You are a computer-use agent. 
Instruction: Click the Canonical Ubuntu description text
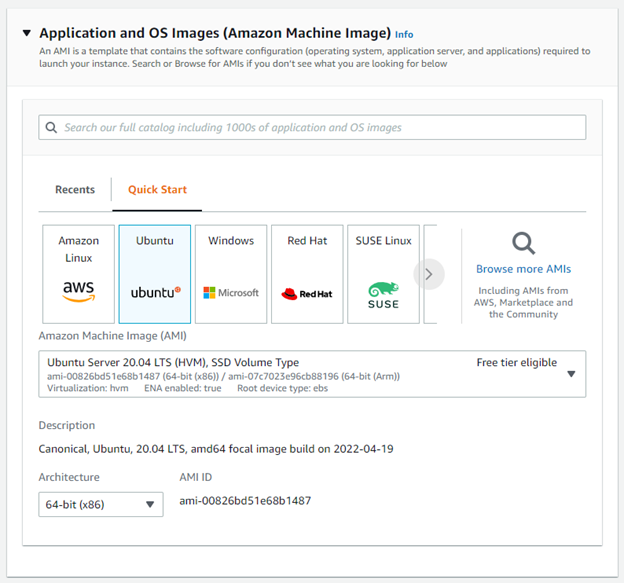216,449
